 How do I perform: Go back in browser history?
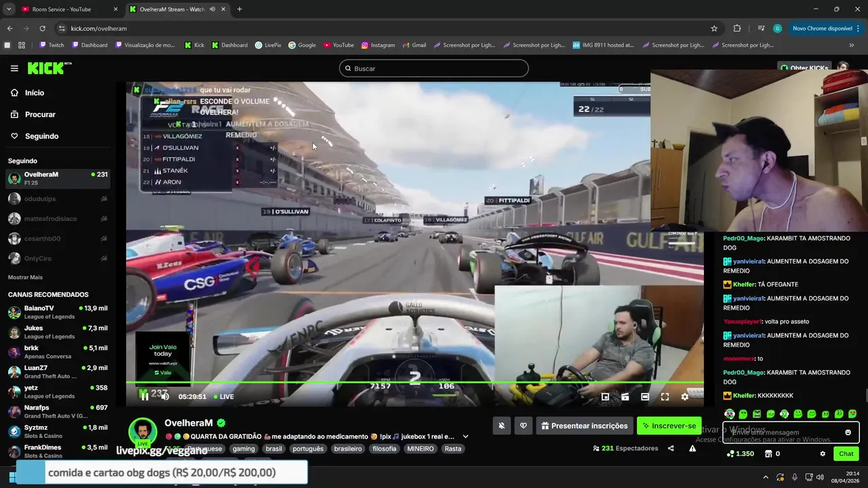[x=9, y=28]
